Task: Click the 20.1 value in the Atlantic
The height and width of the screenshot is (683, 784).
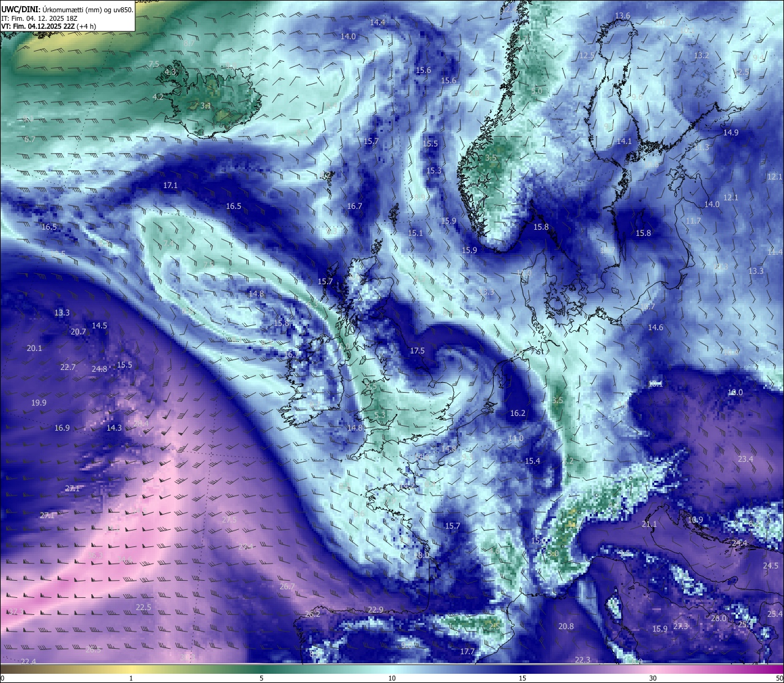Action: [34, 349]
